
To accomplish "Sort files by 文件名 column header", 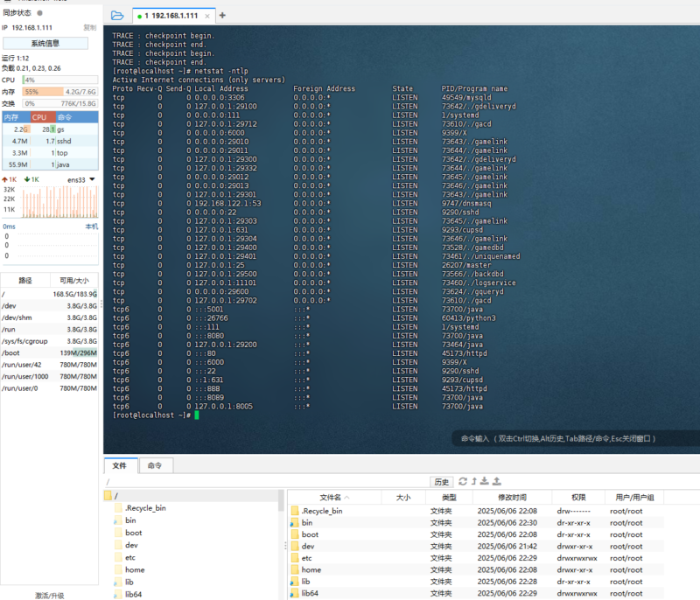I will tap(331, 497).
